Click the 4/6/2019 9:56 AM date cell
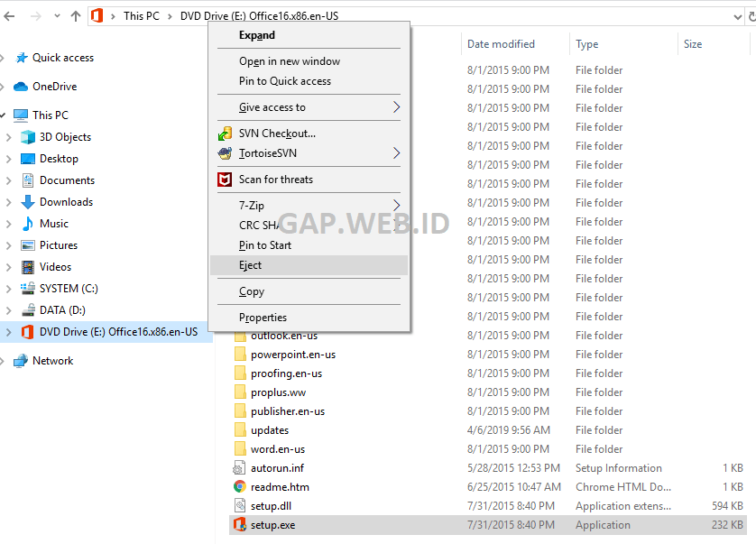This screenshot has width=756, height=544. [x=508, y=430]
